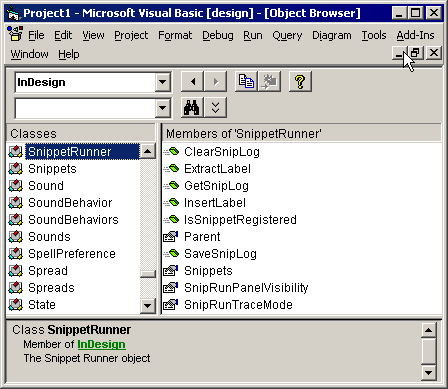
Task: Click the Classes list scroll down arrow
Action: (x=148, y=305)
